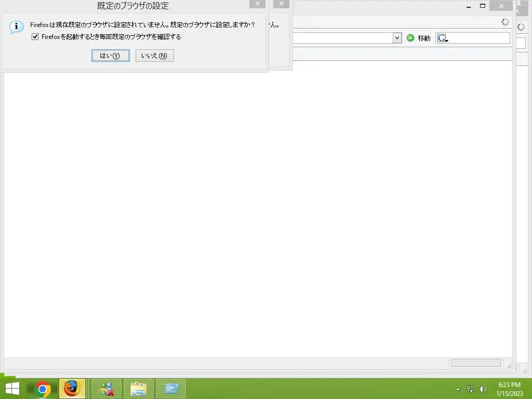Viewport: 532px width, 399px height.
Task: Focus the Firefox address bar field
Action: click(x=343, y=38)
